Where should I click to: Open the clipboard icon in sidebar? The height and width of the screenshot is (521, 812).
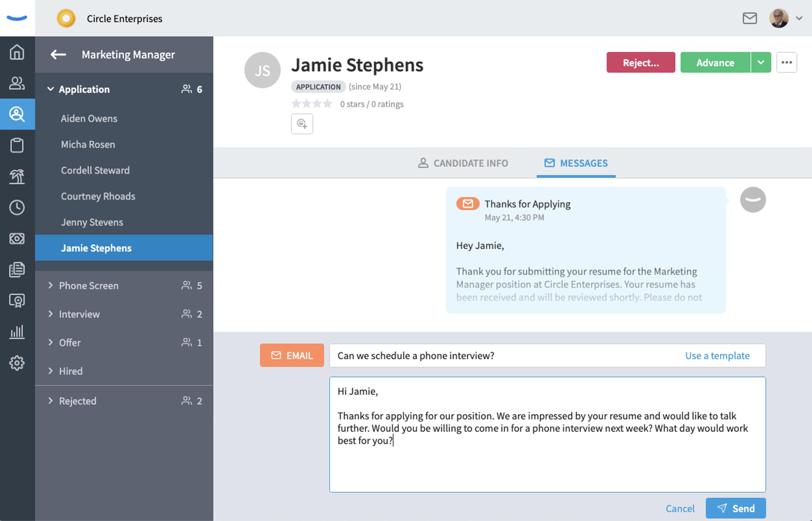pos(17,145)
